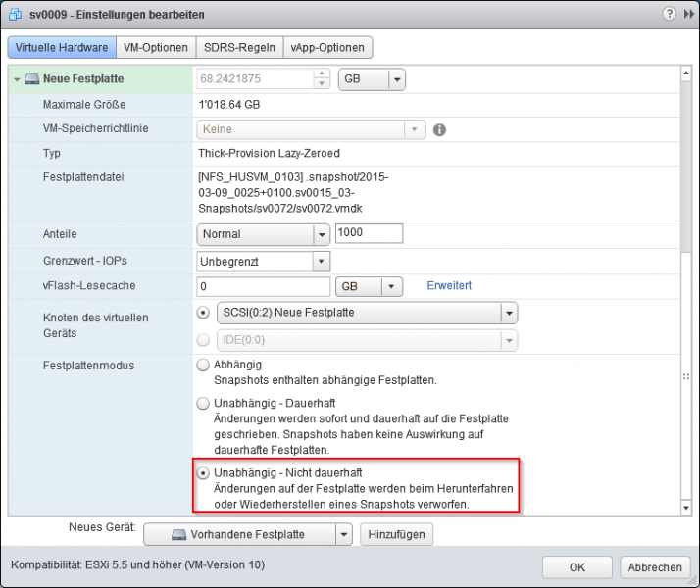
Task: Click the scrollbar up arrow
Action: [x=686, y=73]
